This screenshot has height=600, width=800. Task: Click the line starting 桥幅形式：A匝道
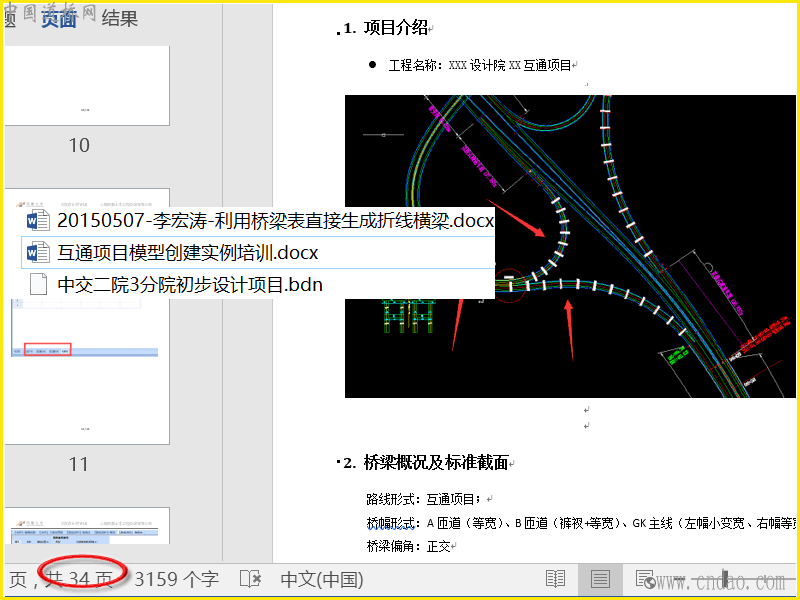click(x=581, y=523)
